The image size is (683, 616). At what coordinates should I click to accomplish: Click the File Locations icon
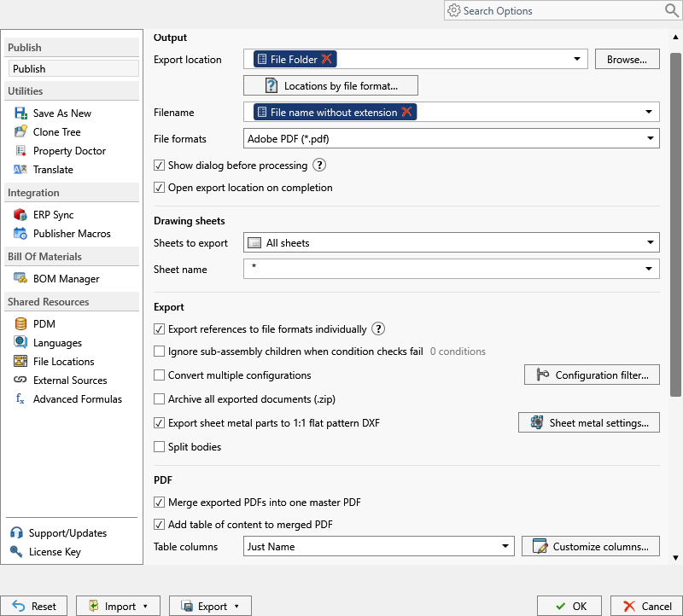20,362
